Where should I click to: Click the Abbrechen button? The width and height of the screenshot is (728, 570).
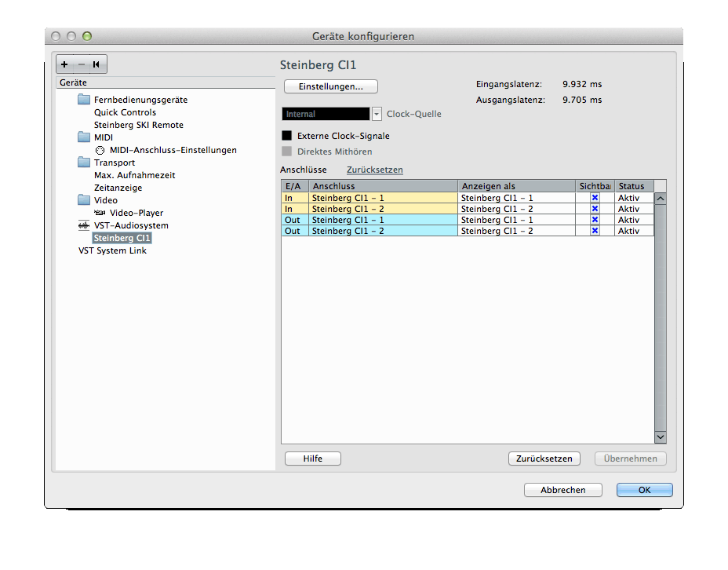[563, 490]
